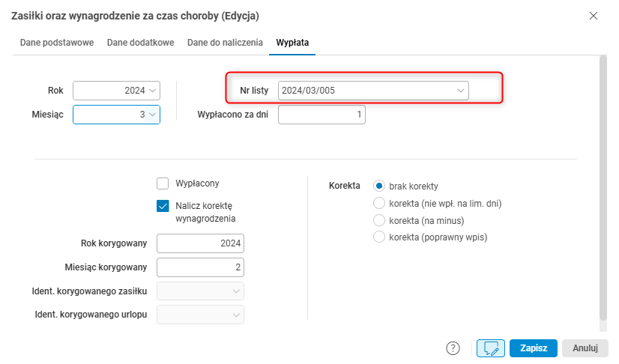Expand the Miesiąc month dropdown

(153, 114)
